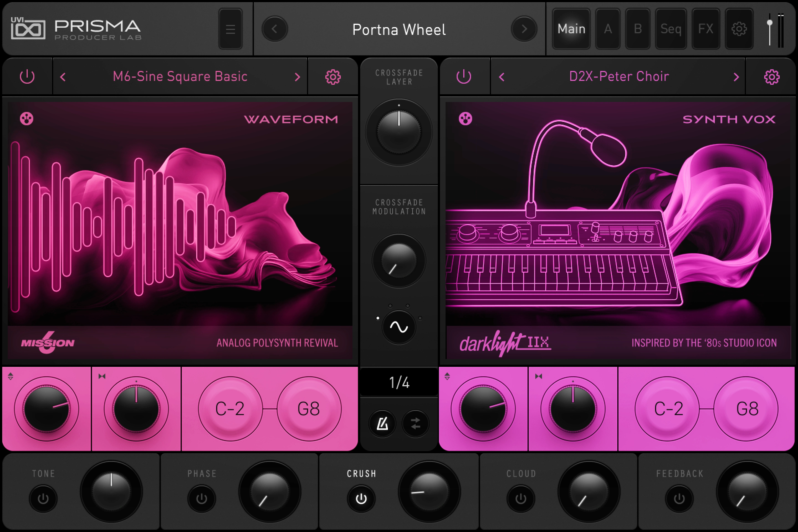
Task: Click the right layer volume knob
Action: [483, 409]
